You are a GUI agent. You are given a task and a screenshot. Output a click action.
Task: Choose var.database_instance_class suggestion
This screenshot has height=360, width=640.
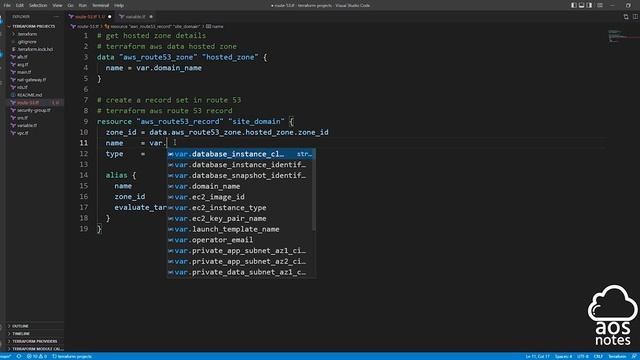241,154
